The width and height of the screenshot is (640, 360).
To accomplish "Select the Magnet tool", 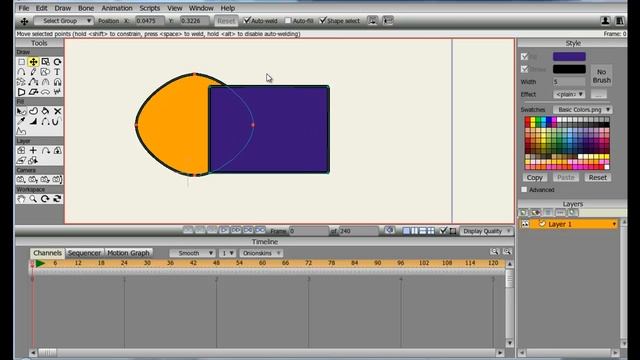I will (58, 82).
